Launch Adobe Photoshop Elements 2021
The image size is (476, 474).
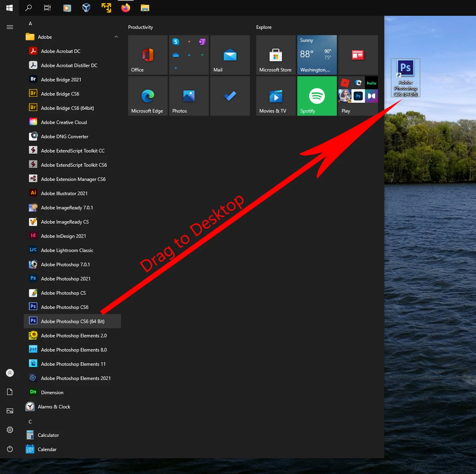pyautogui.click(x=72, y=378)
